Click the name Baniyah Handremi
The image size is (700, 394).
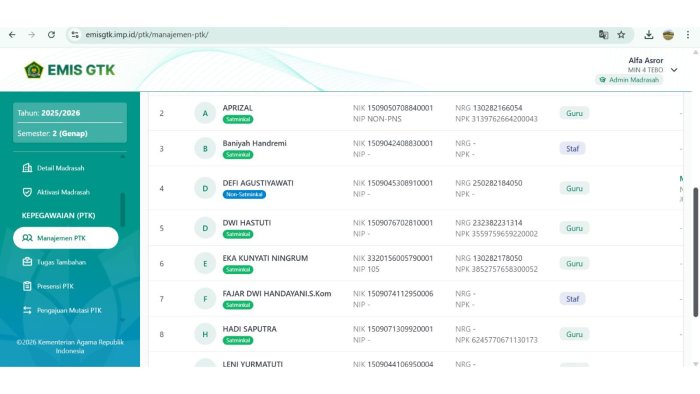click(254, 143)
